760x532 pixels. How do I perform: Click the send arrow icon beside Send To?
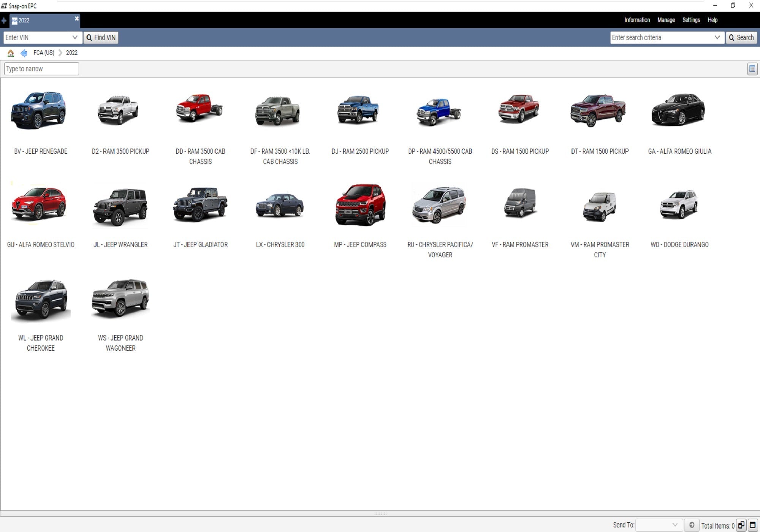pos(692,525)
